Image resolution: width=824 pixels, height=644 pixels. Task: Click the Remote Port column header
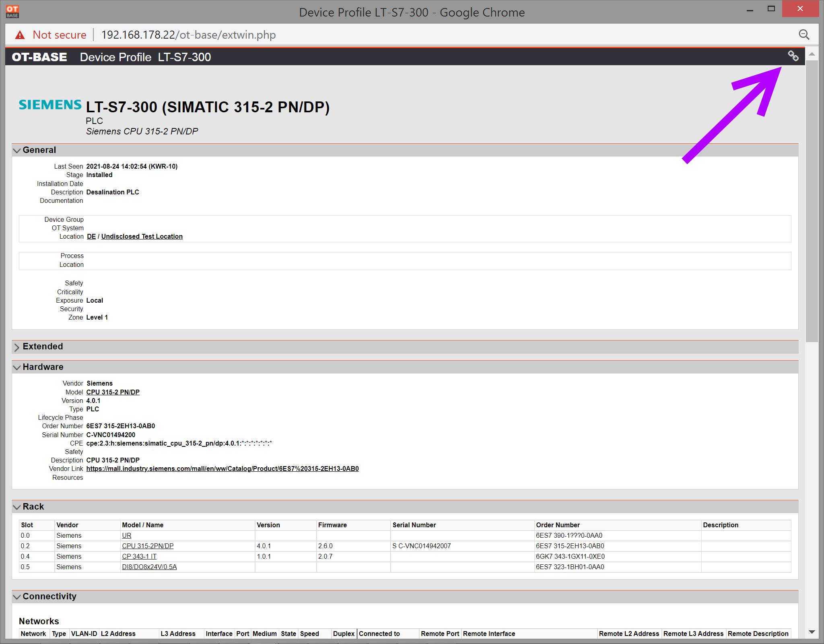pyautogui.click(x=440, y=634)
